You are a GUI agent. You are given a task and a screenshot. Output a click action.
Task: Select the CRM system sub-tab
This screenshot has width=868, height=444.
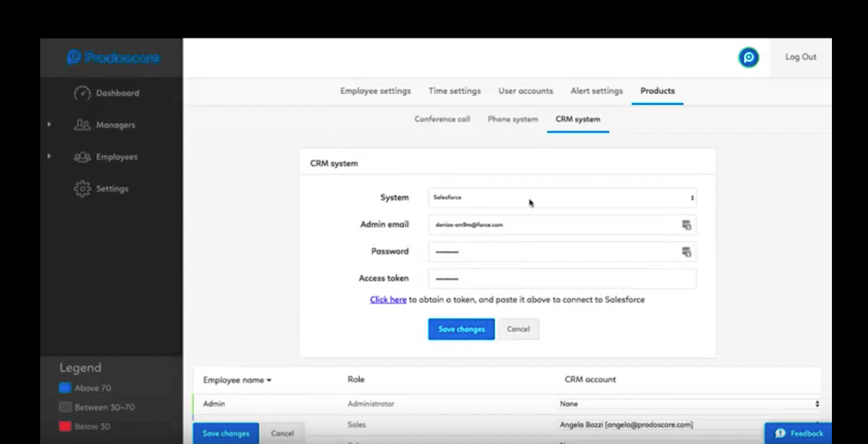tap(578, 119)
